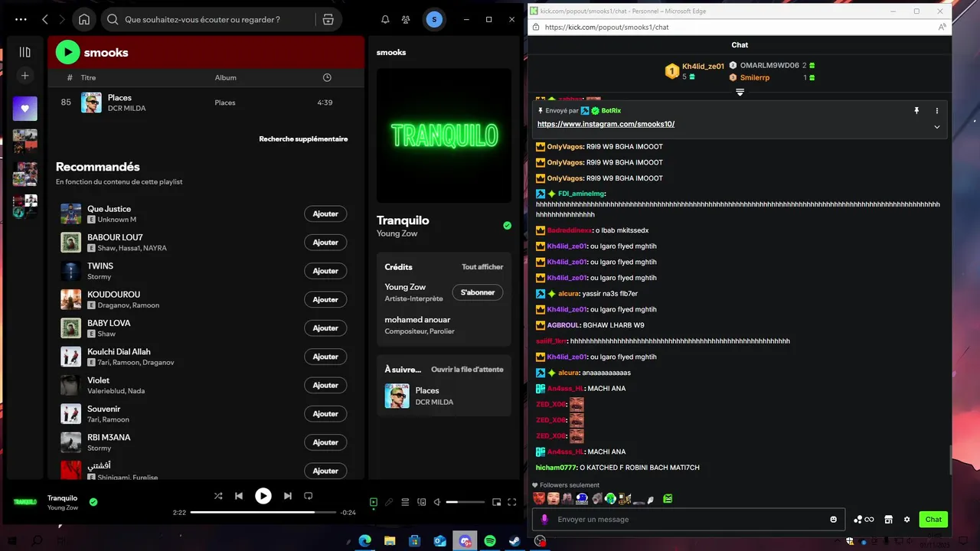Enter Spotify fullscreen mode
Viewport: 980px width, 551px height.
(x=512, y=502)
